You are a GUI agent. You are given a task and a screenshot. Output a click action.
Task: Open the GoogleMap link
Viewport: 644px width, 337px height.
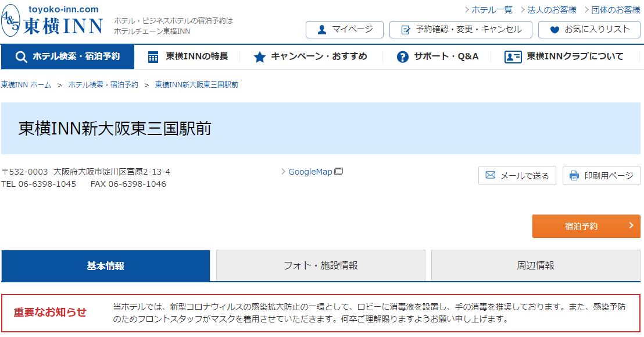click(x=310, y=172)
